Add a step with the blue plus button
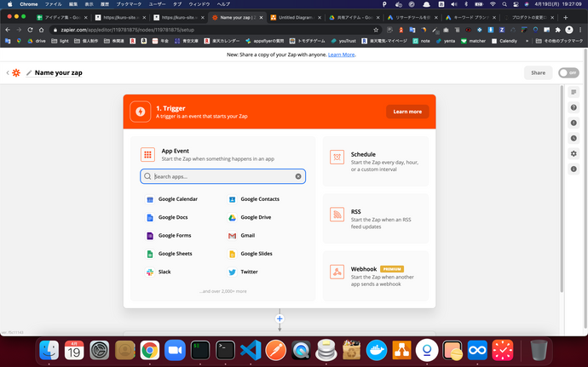This screenshot has height=367, width=588. tap(280, 318)
